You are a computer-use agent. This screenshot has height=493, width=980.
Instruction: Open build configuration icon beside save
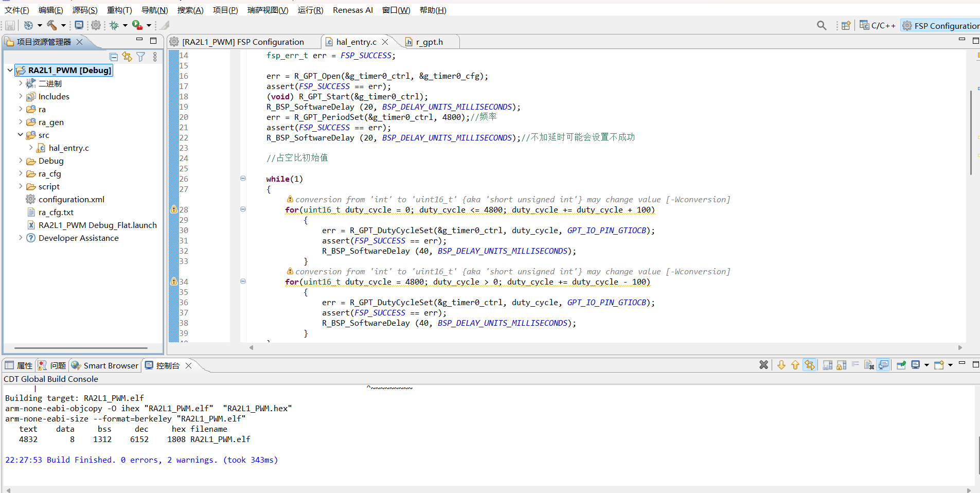click(29, 25)
